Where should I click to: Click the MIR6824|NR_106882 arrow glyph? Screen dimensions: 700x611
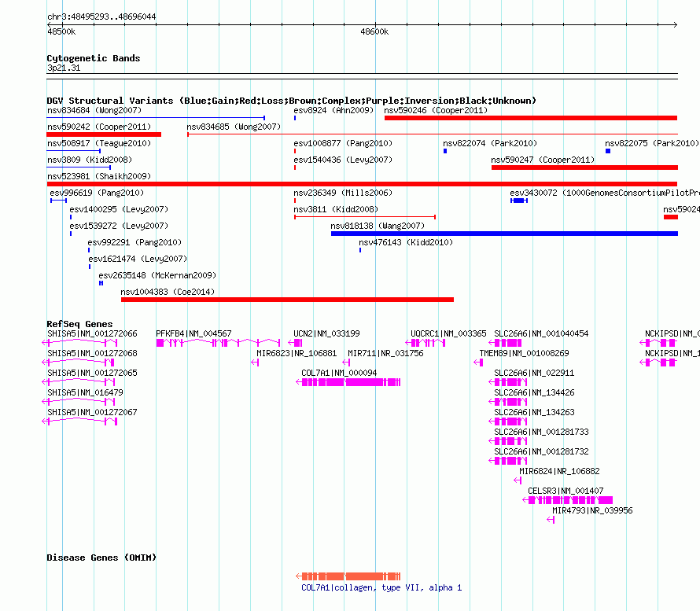[x=518, y=480]
